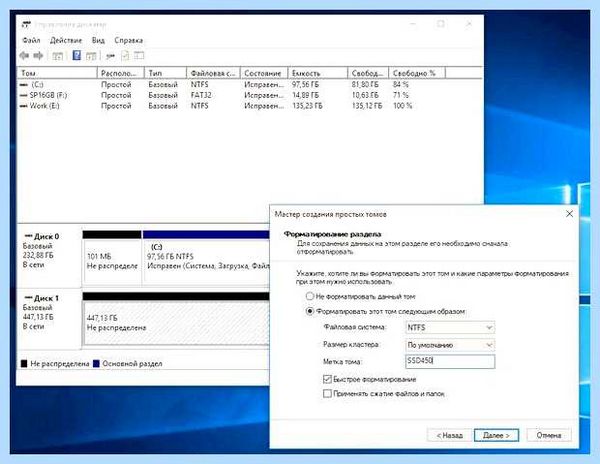Open the Действие menu

66,40
